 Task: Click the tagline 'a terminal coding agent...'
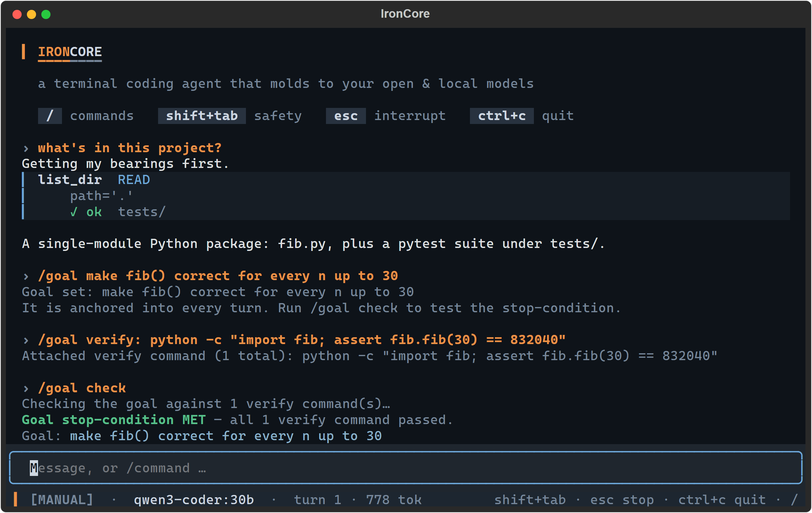click(286, 84)
